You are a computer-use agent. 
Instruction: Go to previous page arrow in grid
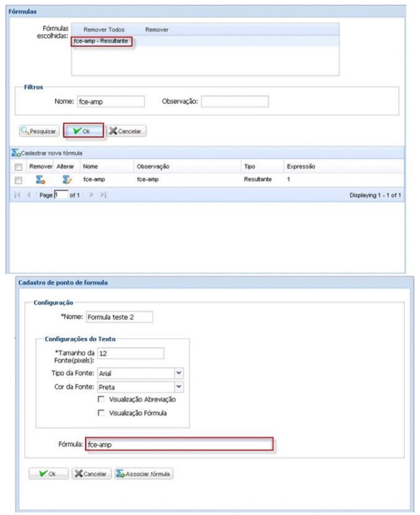pyautogui.click(x=28, y=196)
